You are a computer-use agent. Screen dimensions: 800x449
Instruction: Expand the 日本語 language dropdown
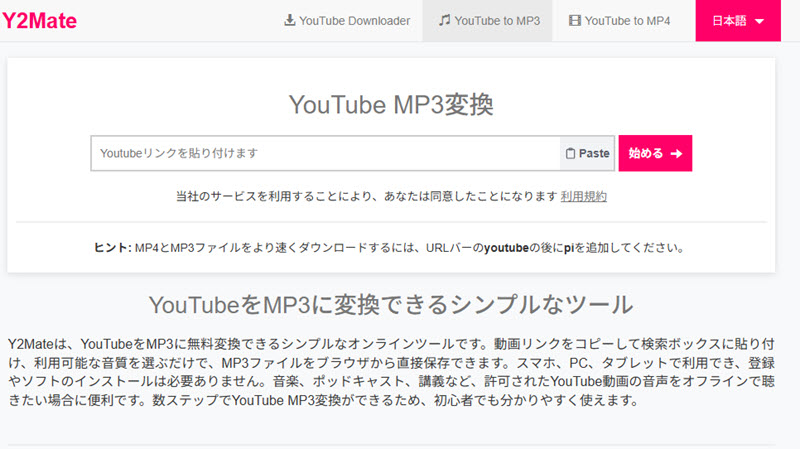(738, 21)
